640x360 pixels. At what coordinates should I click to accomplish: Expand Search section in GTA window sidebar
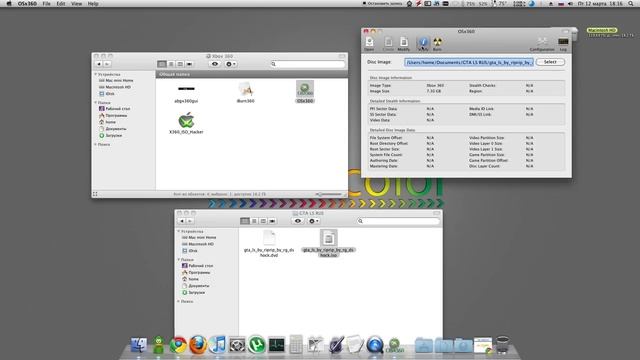tap(179, 301)
